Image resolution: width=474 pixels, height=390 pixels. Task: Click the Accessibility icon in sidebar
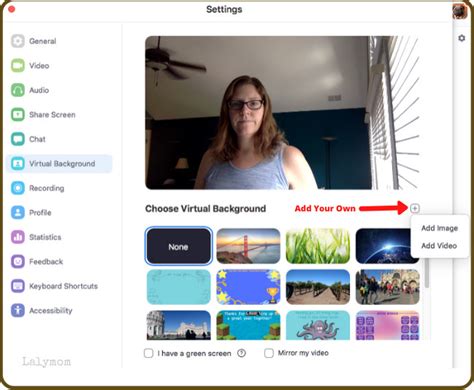18,310
